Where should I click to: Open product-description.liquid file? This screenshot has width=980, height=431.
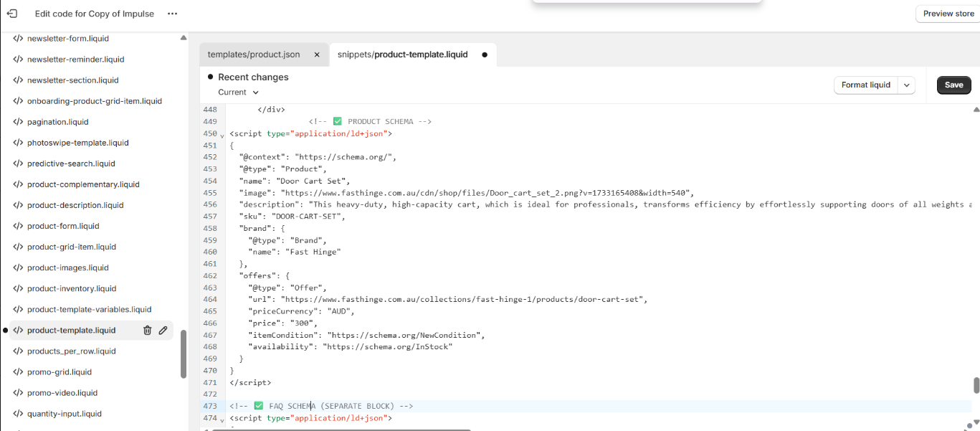75,205
